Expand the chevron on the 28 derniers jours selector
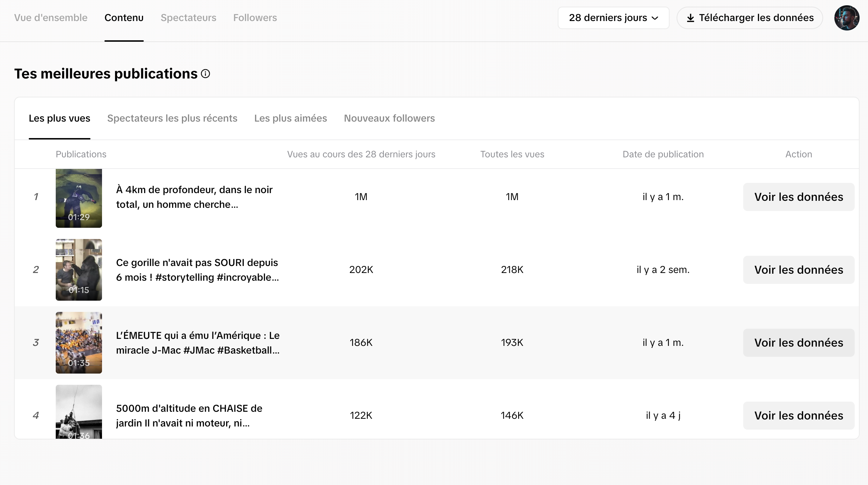Viewport: 868px width, 485px height. coord(656,18)
